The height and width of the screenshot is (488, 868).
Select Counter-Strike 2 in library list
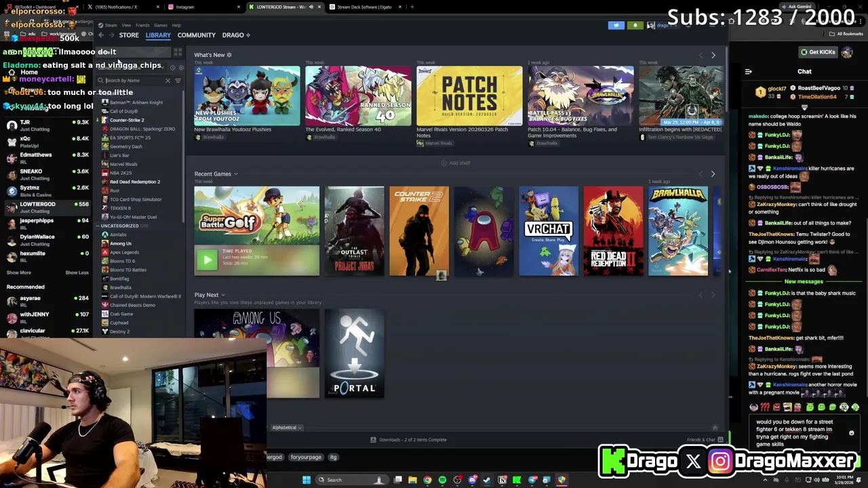[x=127, y=120]
